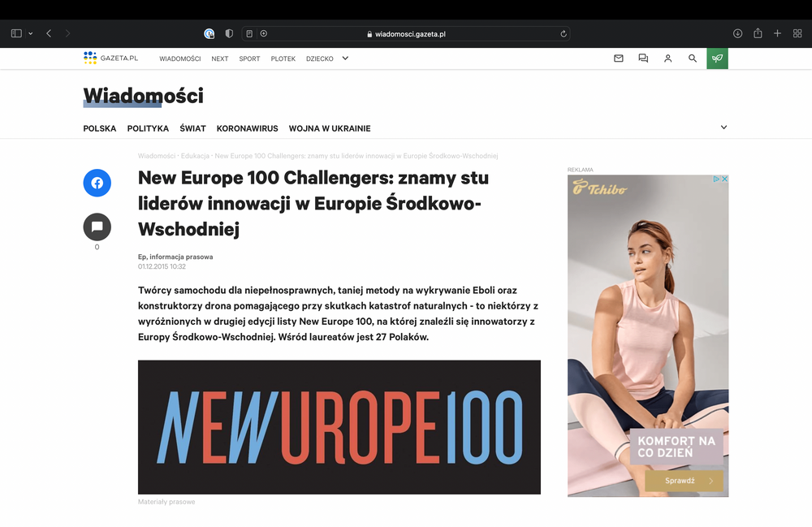Click the REKLAMA label above ad
Viewport: 812px width, 527px height.
pyautogui.click(x=580, y=170)
